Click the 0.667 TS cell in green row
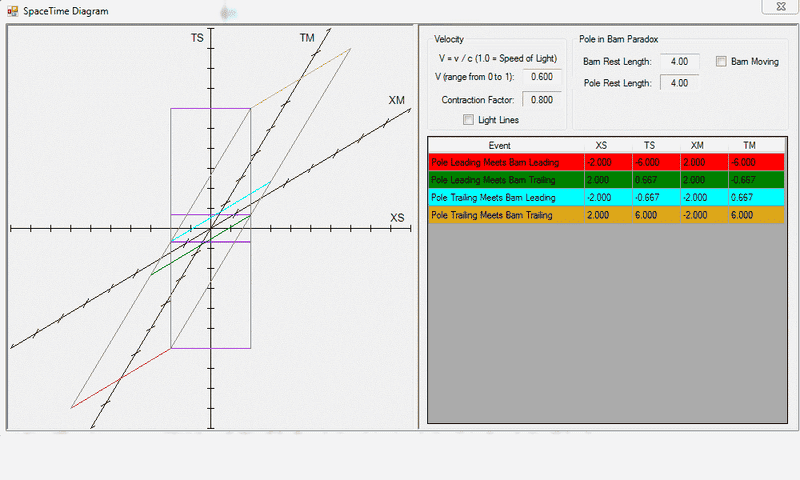 point(656,180)
